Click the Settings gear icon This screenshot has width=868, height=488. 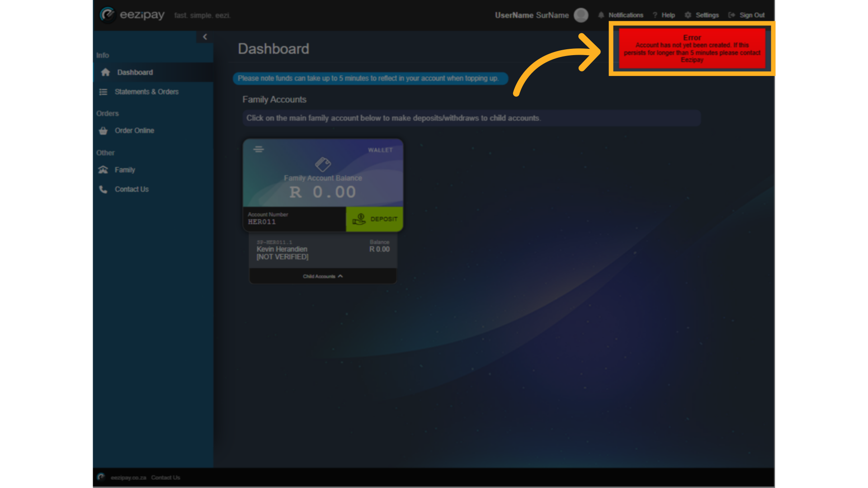688,15
